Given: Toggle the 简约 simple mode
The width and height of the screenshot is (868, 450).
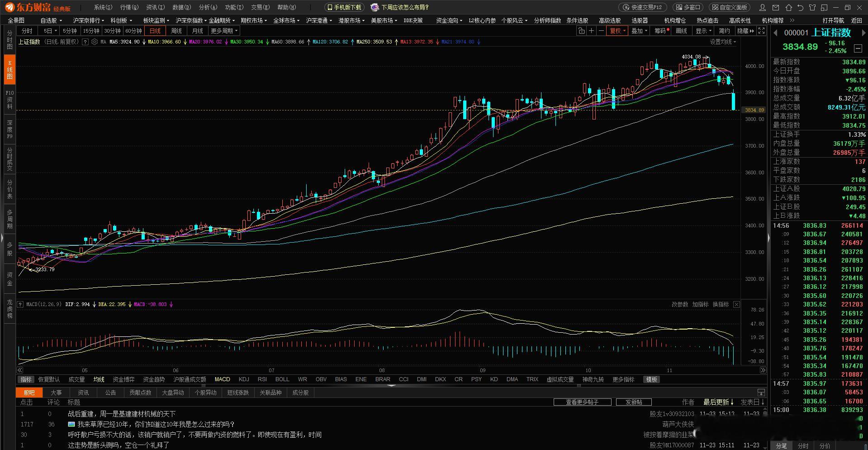Looking at the screenshot, I should click(x=725, y=31).
